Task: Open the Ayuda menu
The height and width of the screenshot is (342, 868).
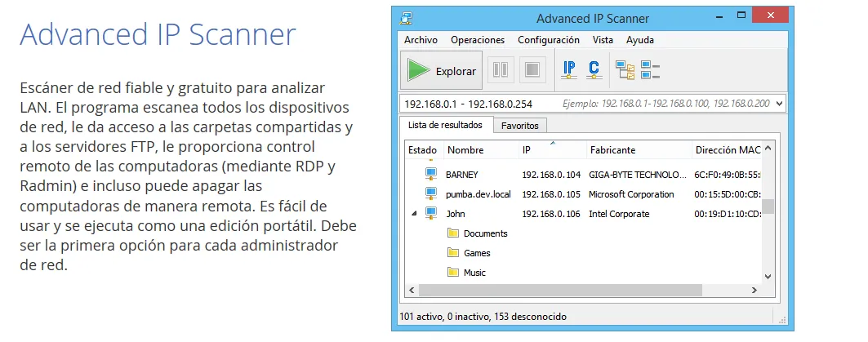Action: pyautogui.click(x=640, y=40)
